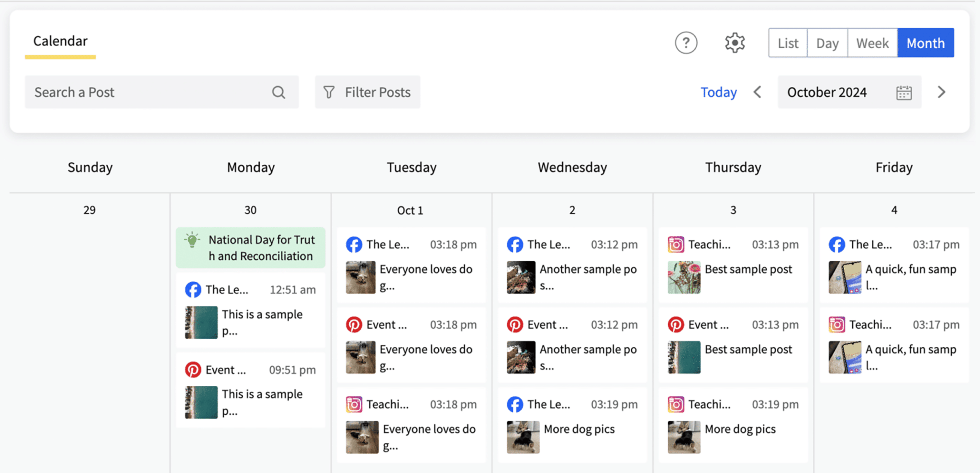Click the Pinterest icon on Wednesday 03:12 pm post
Image resolution: width=980 pixels, height=473 pixels.
[x=515, y=325]
